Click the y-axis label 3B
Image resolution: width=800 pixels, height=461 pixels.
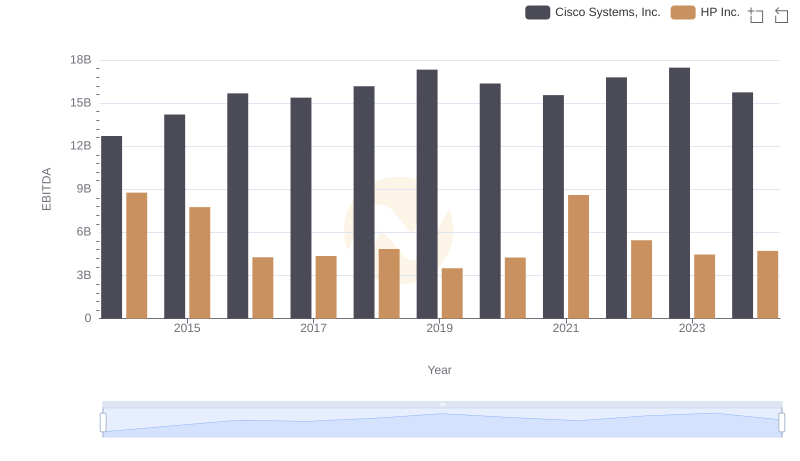pos(84,275)
